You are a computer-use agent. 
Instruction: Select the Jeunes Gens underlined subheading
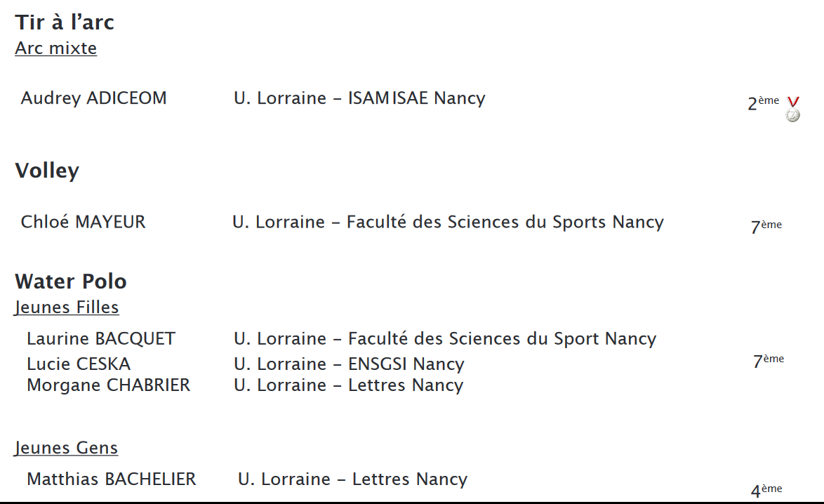tap(67, 448)
